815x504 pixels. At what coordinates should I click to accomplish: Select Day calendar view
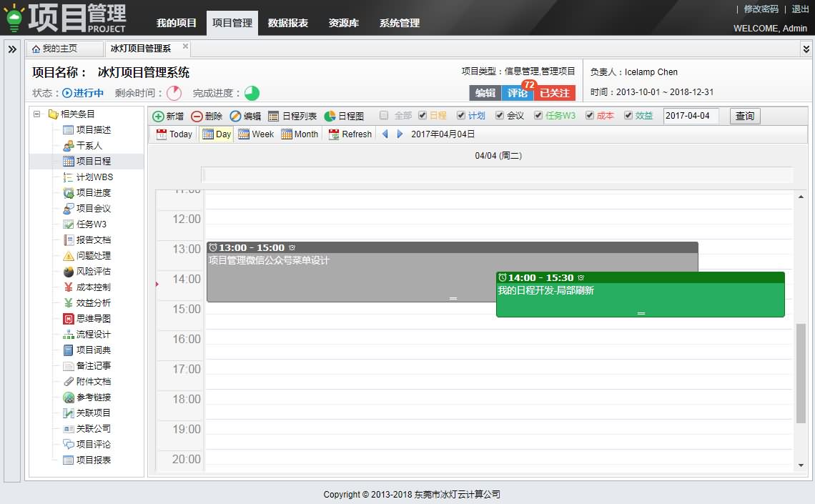[x=217, y=134]
